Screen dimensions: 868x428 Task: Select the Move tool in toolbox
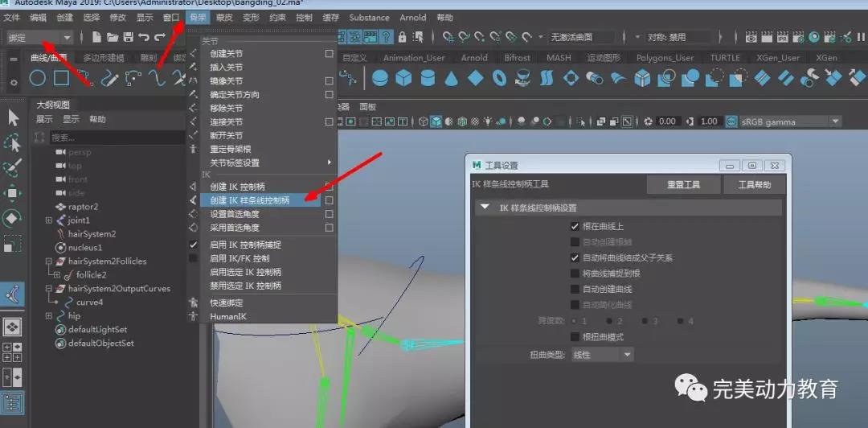(13, 193)
